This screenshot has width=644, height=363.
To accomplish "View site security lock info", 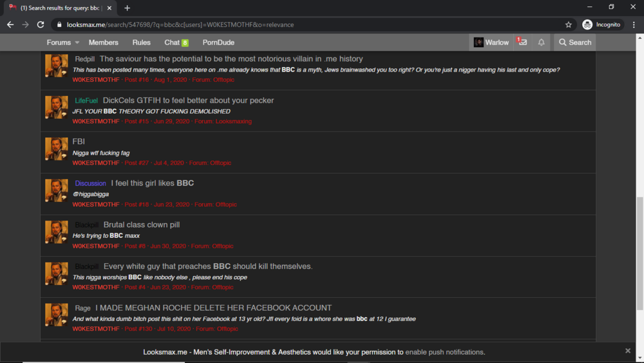I will coord(59,25).
